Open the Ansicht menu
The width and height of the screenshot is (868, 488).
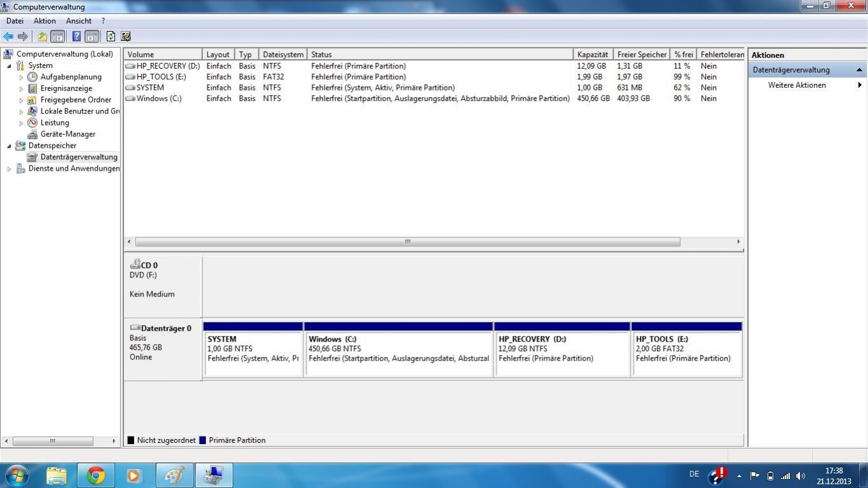click(79, 21)
